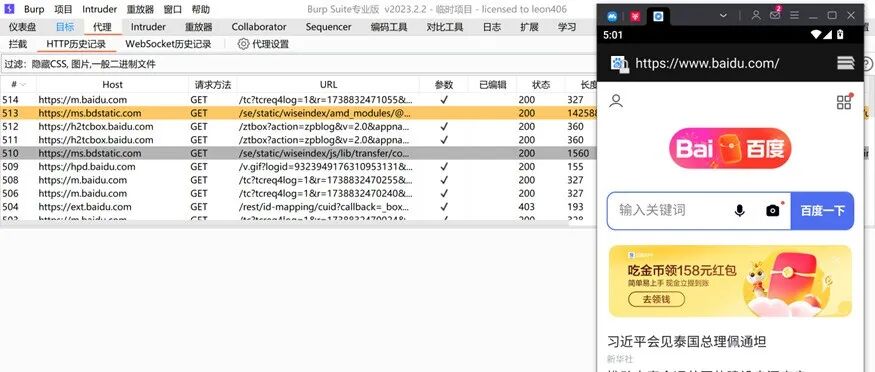Open Baidu profile user icon
875x372 pixels.
click(616, 101)
